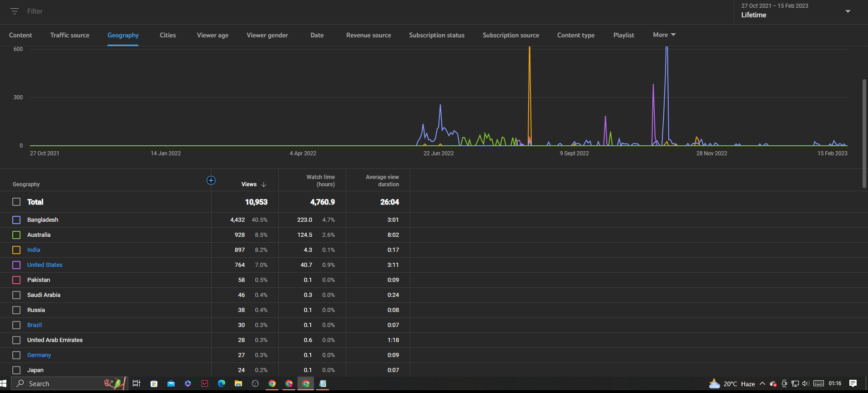The width and height of the screenshot is (868, 393).
Task: Switch to the active Chrome taskbar window
Action: (306, 383)
